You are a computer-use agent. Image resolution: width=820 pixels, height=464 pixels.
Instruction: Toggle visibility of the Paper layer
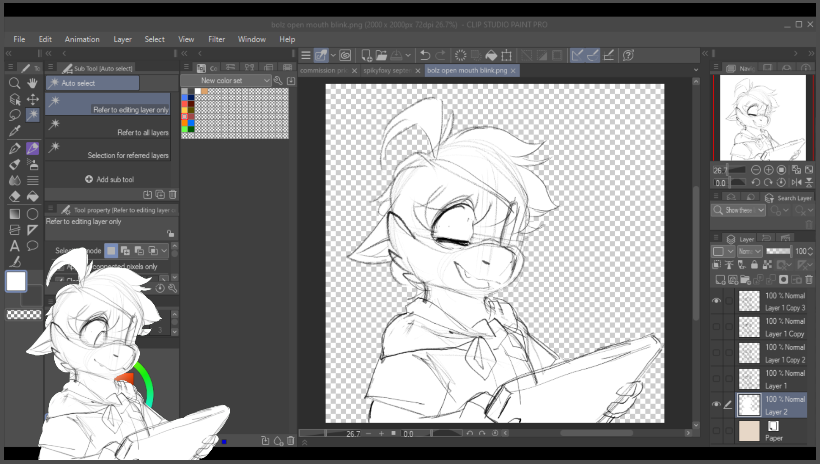716,431
